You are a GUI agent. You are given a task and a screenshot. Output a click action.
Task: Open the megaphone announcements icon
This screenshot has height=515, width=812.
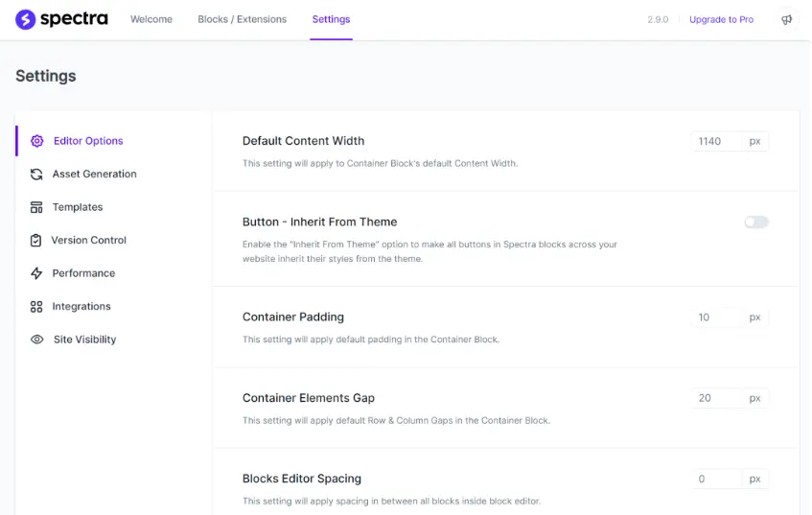click(x=787, y=19)
